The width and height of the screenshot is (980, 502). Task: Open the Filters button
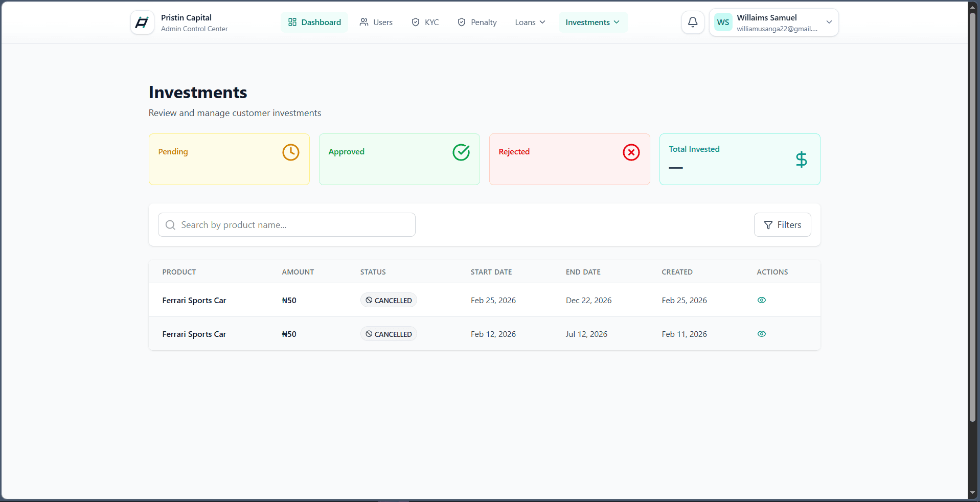point(782,225)
